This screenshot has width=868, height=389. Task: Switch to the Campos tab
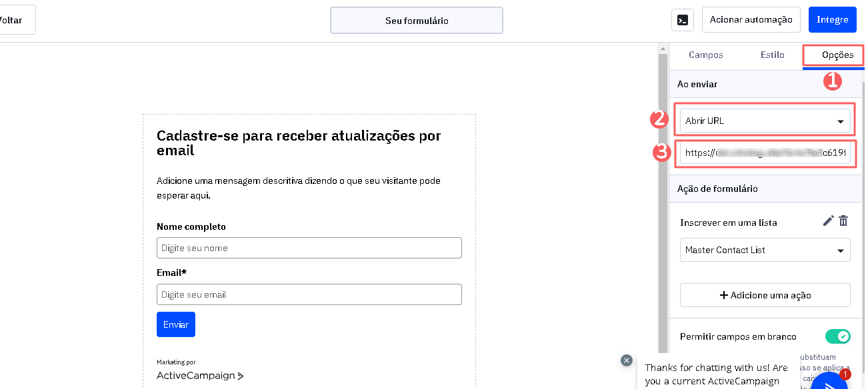pos(705,55)
